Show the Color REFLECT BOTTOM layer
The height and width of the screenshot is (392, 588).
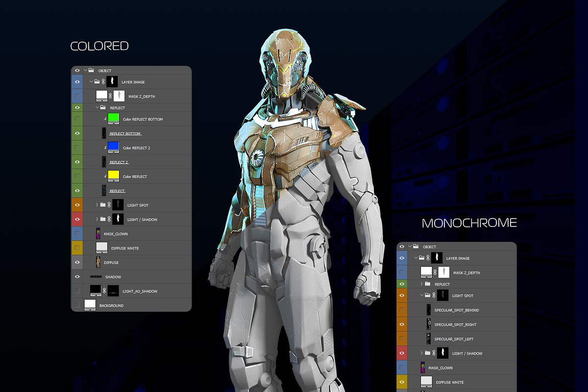click(77, 119)
